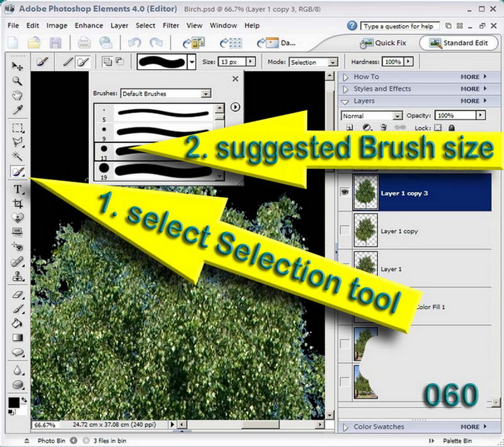Viewport: 504px width, 447px height.
Task: Open the brush preset stroke dropdown
Action: point(192,61)
